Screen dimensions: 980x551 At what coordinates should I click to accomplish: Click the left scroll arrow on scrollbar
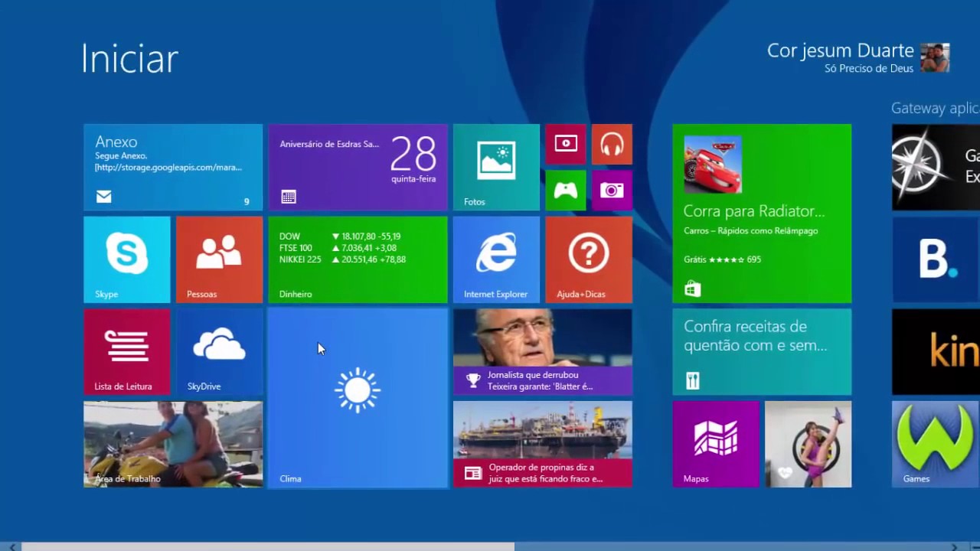(x=11, y=546)
